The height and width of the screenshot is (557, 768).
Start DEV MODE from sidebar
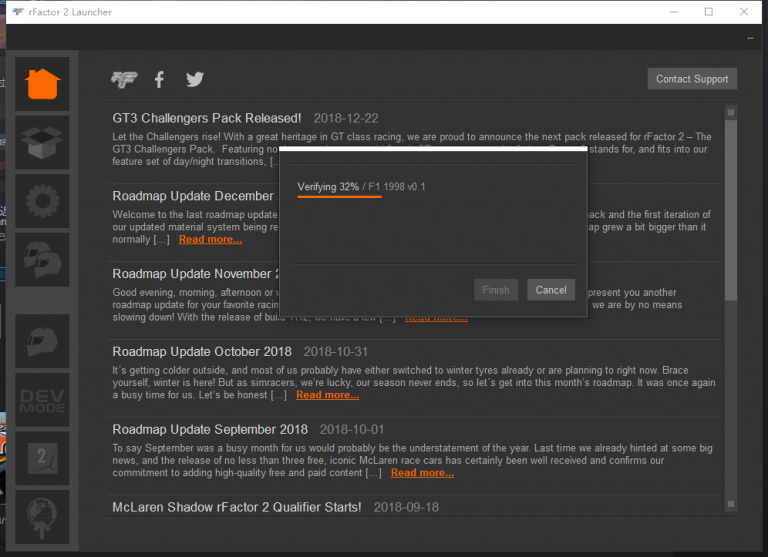point(42,400)
